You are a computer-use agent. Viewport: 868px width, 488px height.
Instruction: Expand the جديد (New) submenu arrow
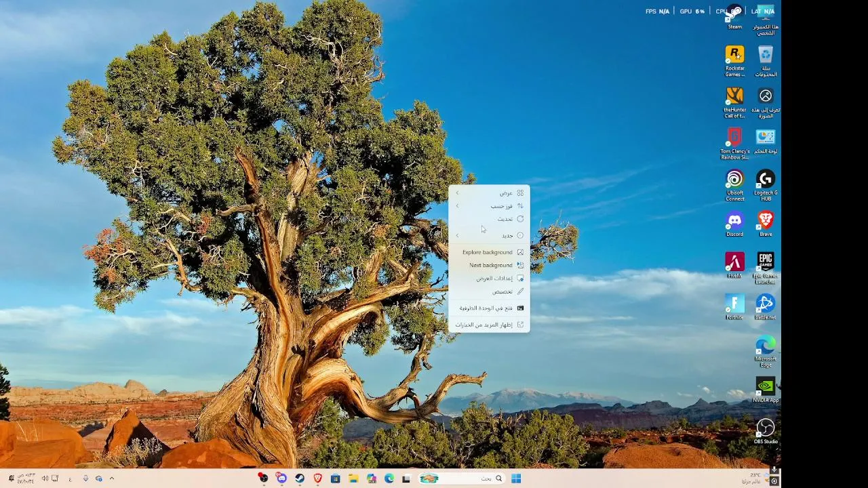(457, 236)
